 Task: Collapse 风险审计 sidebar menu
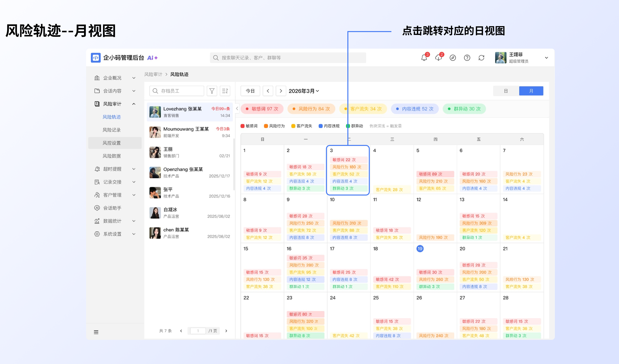coord(115,104)
